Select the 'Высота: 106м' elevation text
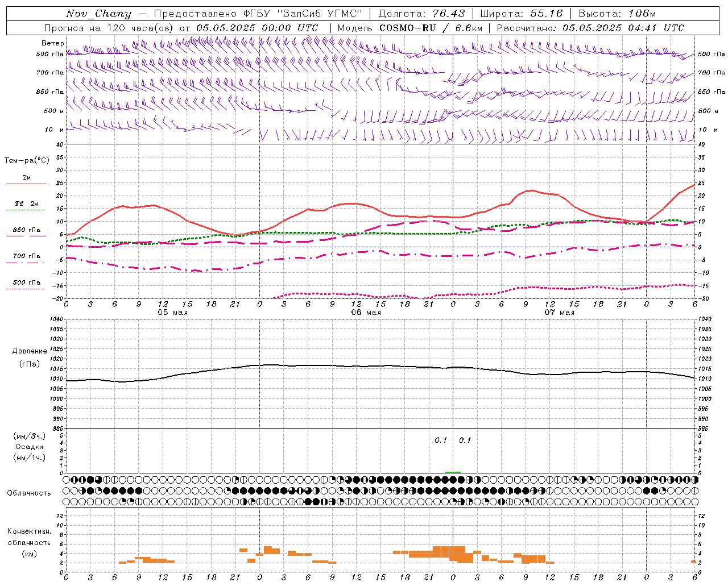 pos(617,14)
